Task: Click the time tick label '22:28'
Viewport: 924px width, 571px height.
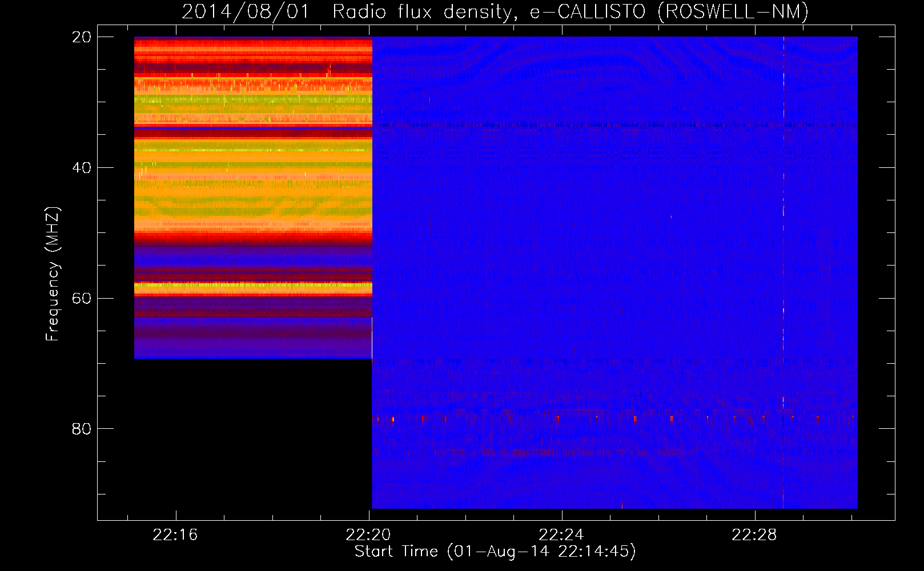Action: 754,535
